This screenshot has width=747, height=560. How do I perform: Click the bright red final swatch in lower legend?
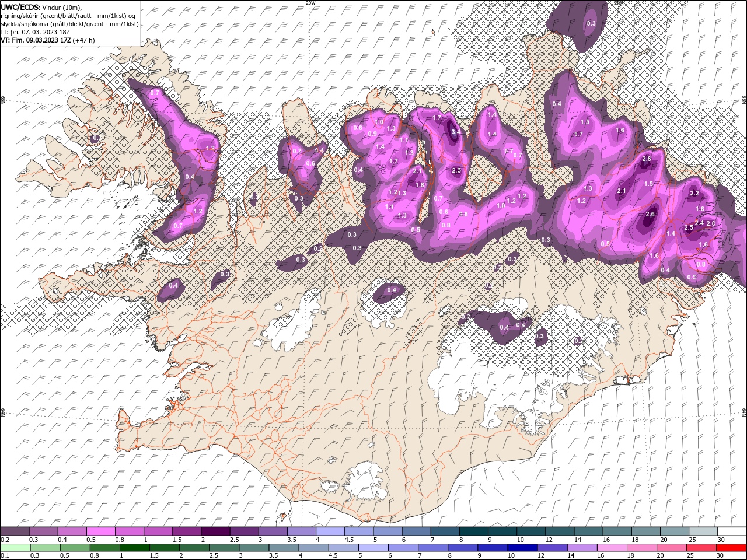click(x=731, y=548)
